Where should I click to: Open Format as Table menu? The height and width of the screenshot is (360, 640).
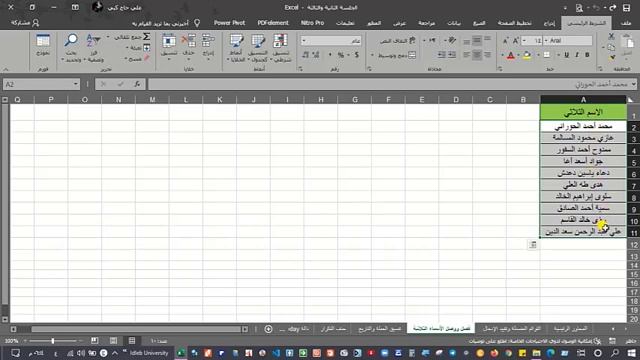pyautogui.click(x=258, y=48)
